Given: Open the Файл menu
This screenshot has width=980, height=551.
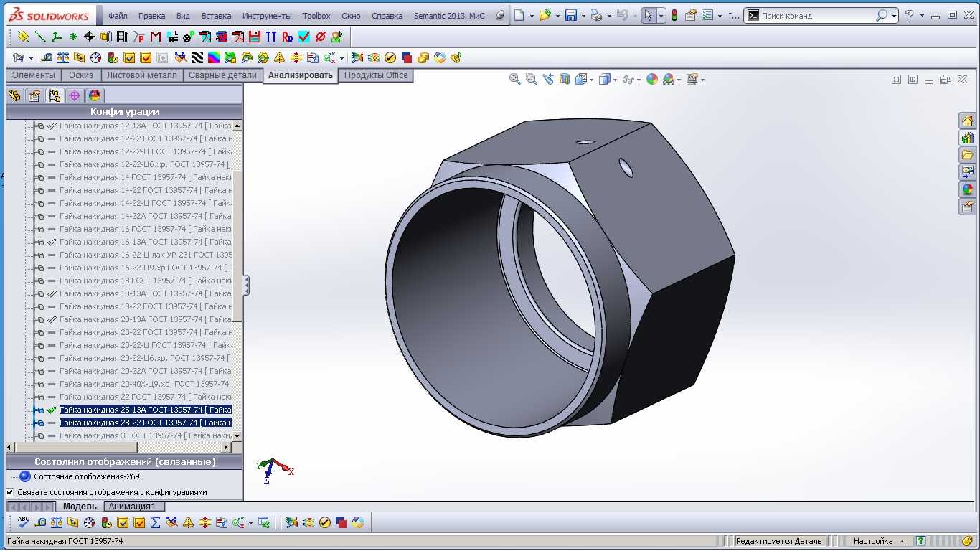Looking at the screenshot, I should point(118,16).
